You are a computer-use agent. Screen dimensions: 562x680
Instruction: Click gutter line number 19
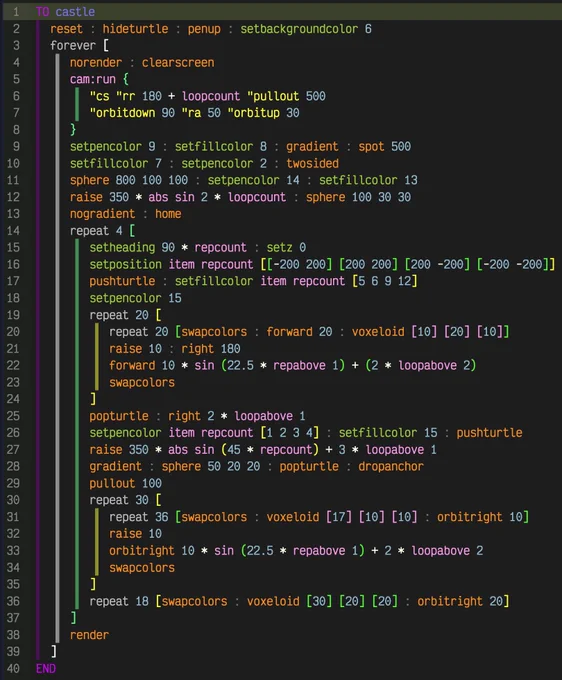point(13,315)
